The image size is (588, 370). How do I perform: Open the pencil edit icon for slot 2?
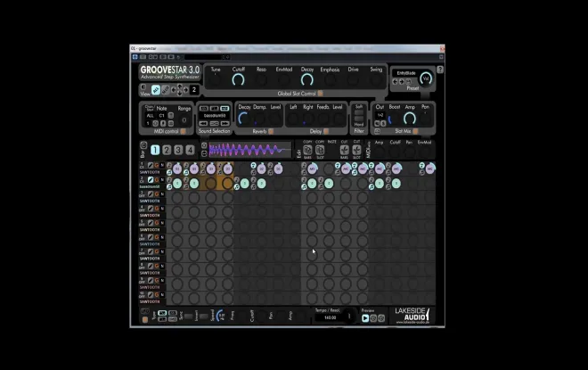coord(151,180)
